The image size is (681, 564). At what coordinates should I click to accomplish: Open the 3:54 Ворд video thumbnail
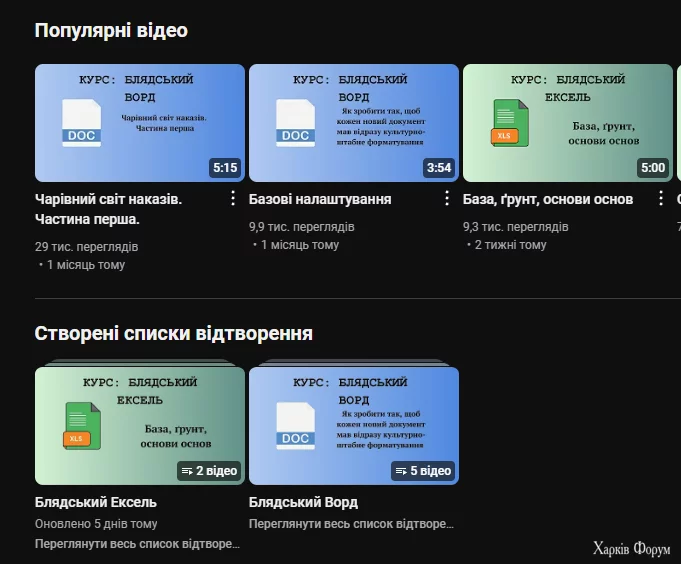[x=354, y=123]
